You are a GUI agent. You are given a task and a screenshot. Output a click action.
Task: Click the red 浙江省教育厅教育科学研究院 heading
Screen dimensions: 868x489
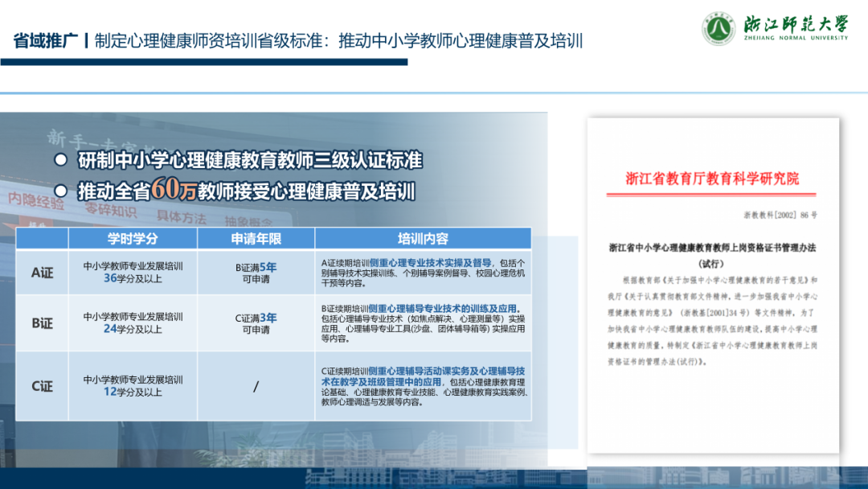(x=712, y=179)
